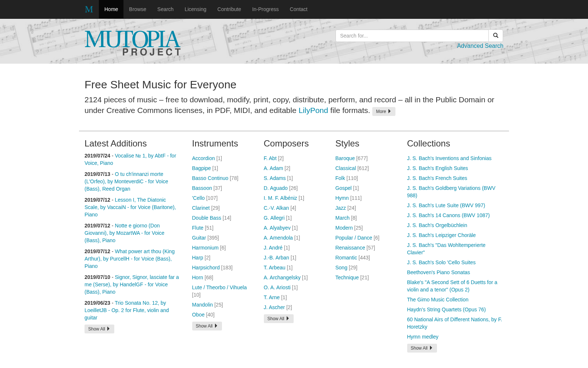Select the Hymn style link
The image size is (588, 368).
click(x=342, y=198)
